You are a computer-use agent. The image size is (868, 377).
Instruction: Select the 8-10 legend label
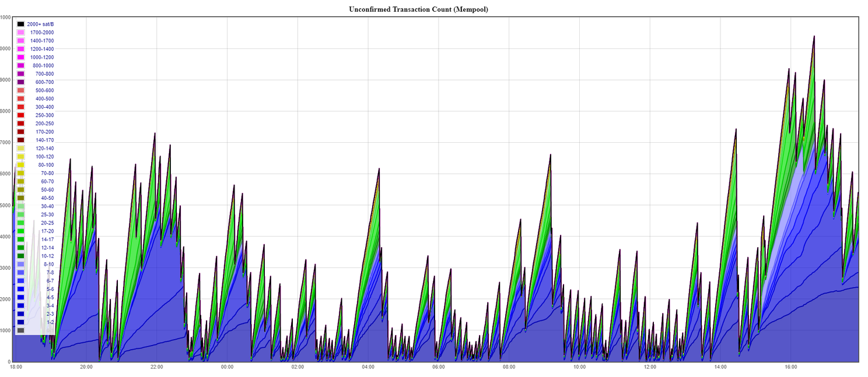[x=48, y=264]
